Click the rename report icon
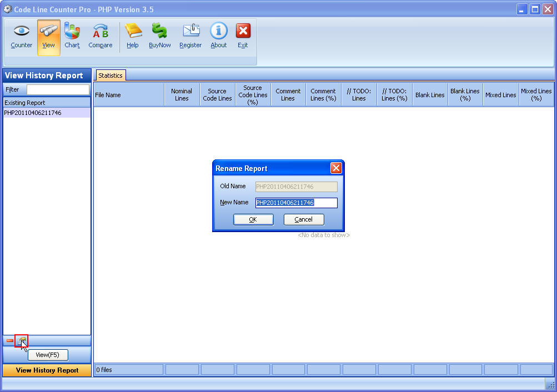The height and width of the screenshot is (392, 557). (x=22, y=340)
